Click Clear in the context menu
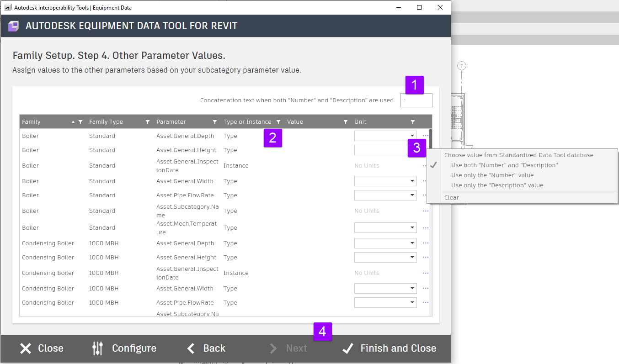Viewport: 619px width, 364px height. pos(452,198)
